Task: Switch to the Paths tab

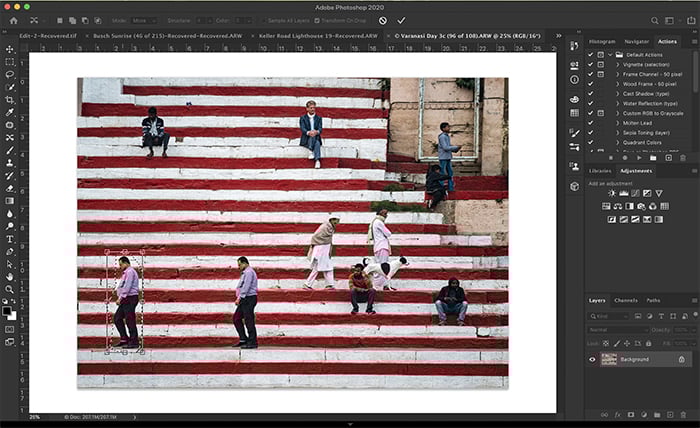Action: click(653, 300)
